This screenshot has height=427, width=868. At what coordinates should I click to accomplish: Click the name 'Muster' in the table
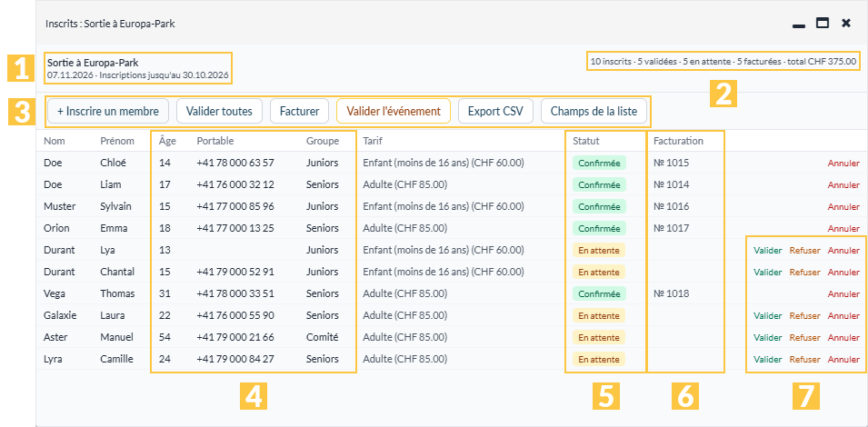[60, 206]
